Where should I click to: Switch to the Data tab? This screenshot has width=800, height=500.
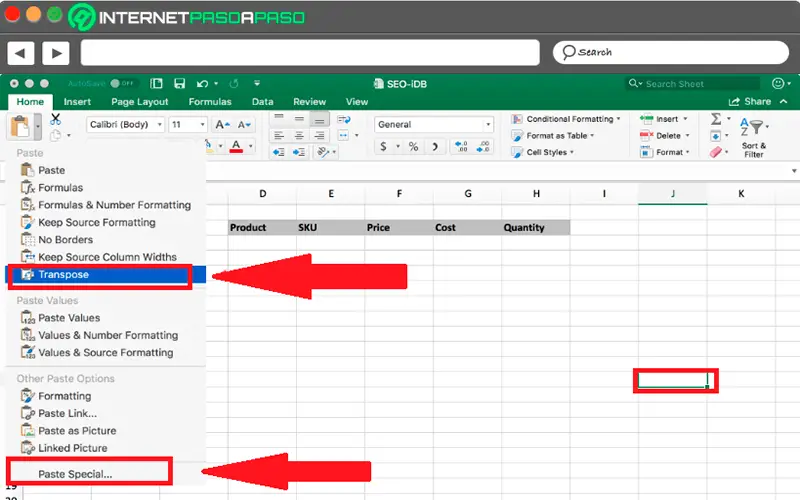tap(262, 102)
